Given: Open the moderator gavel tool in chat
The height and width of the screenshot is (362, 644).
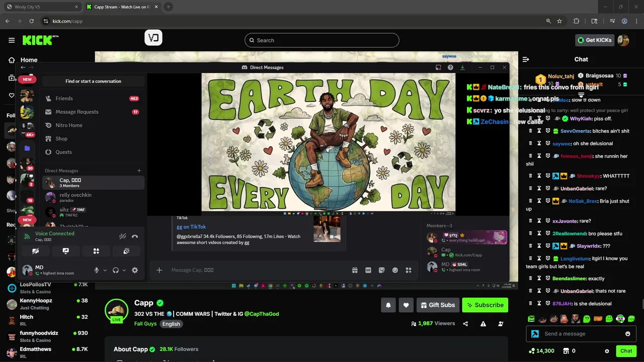Looking at the screenshot, I should pyautogui.click(x=535, y=334).
